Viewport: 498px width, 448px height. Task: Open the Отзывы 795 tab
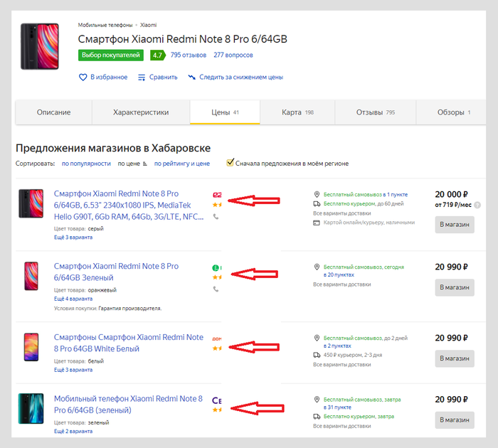coord(376,112)
